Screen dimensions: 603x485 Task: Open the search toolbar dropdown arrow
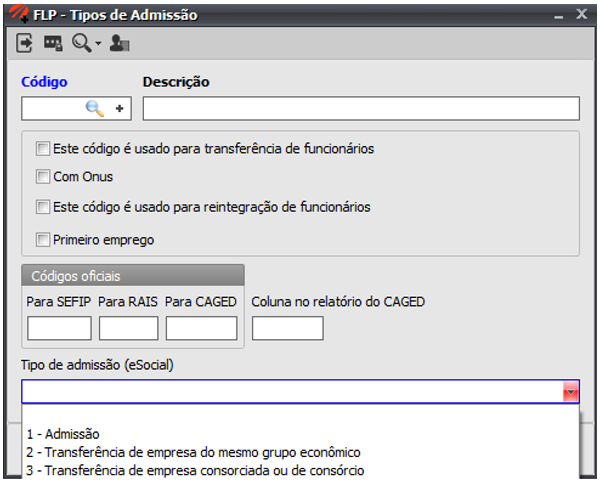tap(98, 43)
